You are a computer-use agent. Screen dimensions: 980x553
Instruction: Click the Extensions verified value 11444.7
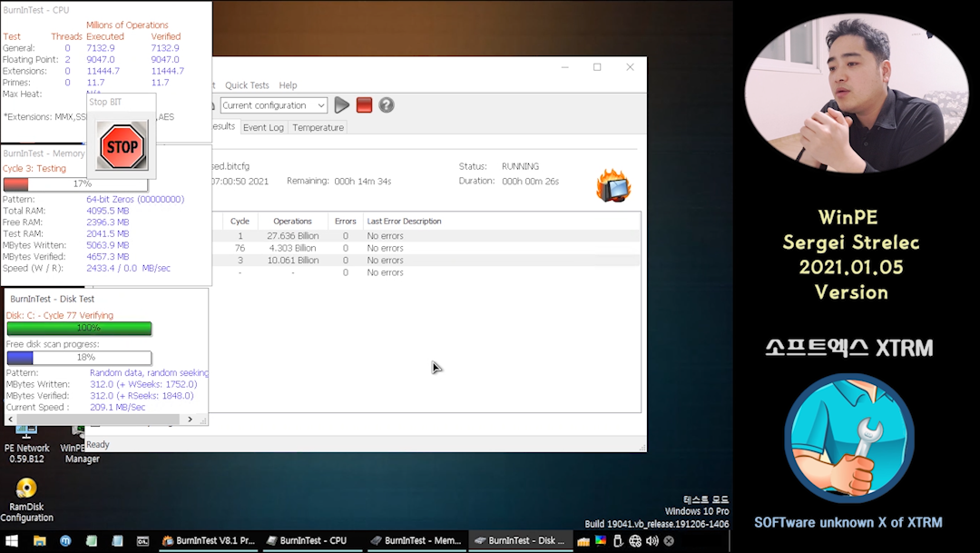coord(167,72)
